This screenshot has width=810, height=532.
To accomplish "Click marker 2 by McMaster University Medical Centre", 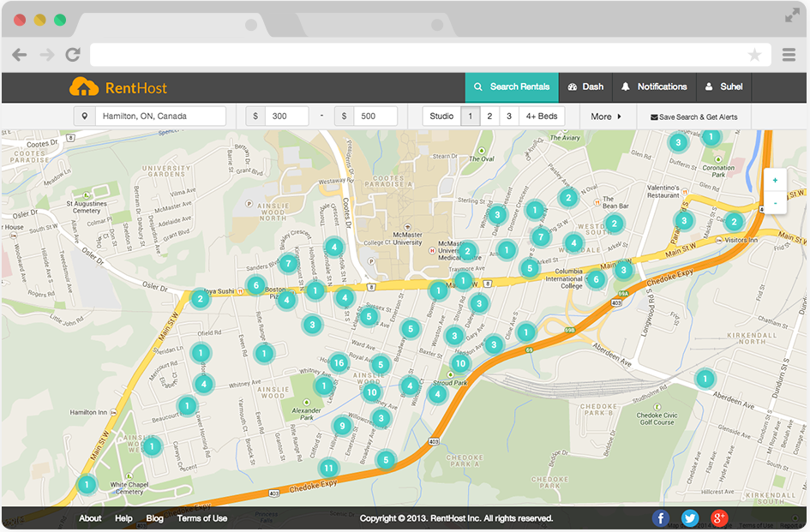I will click(x=467, y=252).
